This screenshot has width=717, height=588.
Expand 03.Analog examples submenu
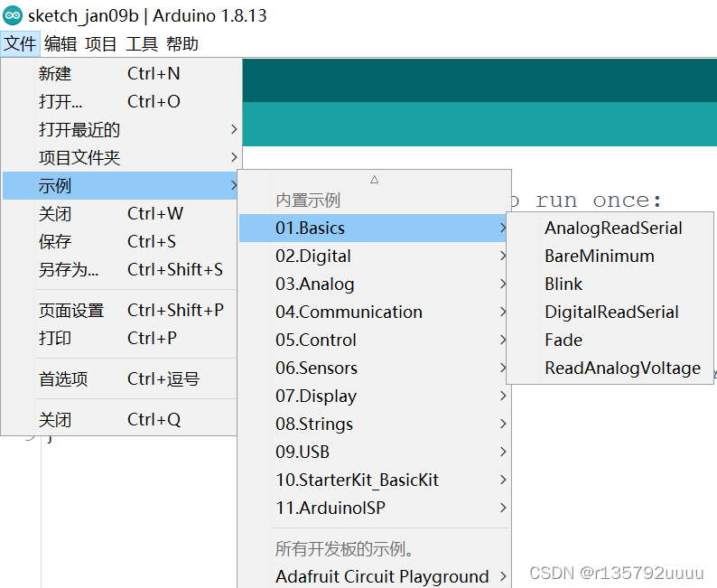click(374, 284)
